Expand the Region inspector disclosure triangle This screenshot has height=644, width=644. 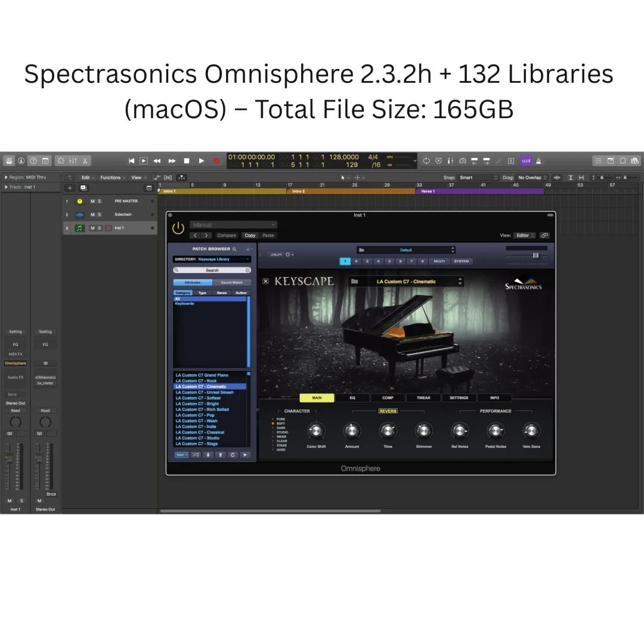click(x=6, y=178)
